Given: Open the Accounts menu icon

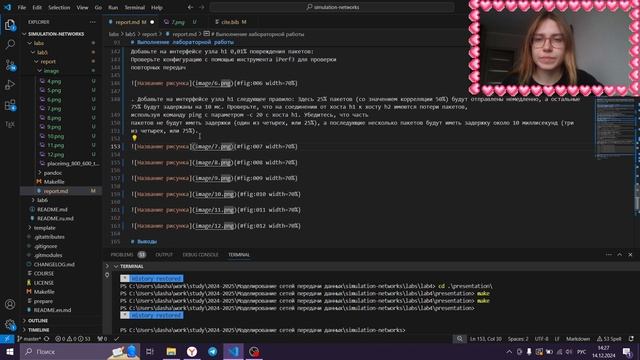Looking at the screenshot, I should (10, 304).
